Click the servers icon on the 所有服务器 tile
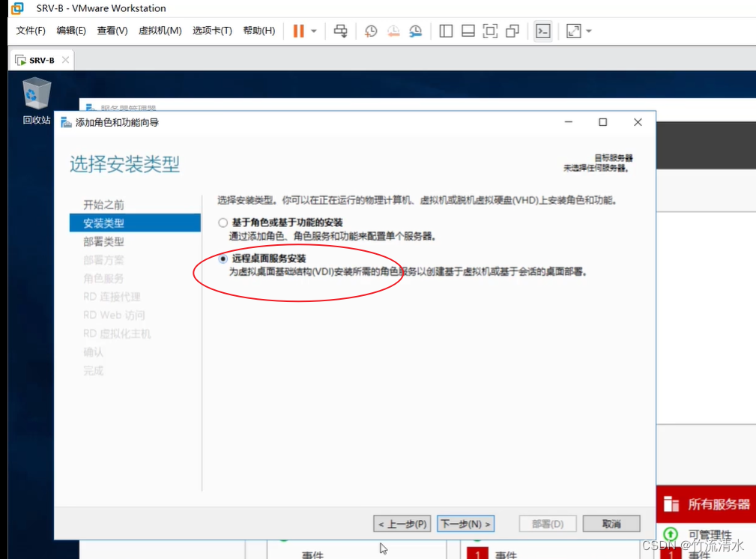 [671, 504]
